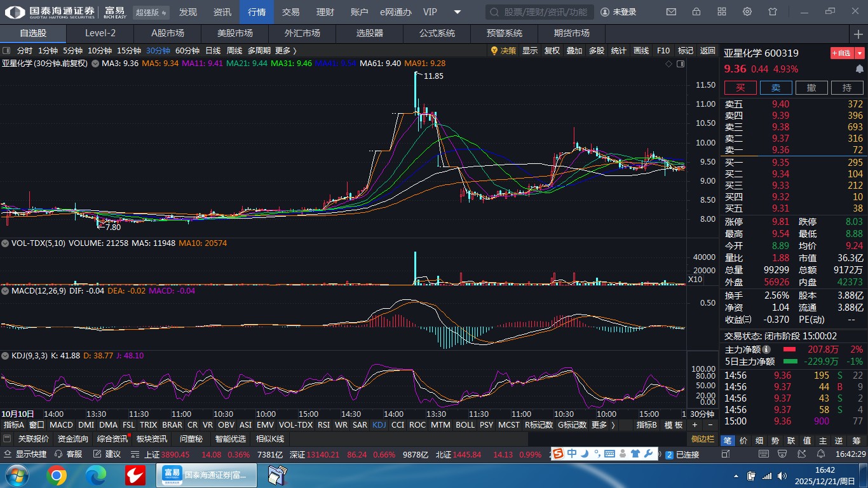The height and width of the screenshot is (488, 868).
Task: Click the stock search input field
Action: coord(540,12)
